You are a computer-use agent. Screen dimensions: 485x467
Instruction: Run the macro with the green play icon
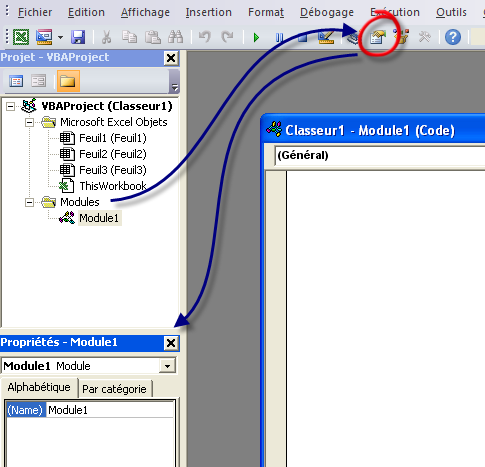(x=256, y=37)
